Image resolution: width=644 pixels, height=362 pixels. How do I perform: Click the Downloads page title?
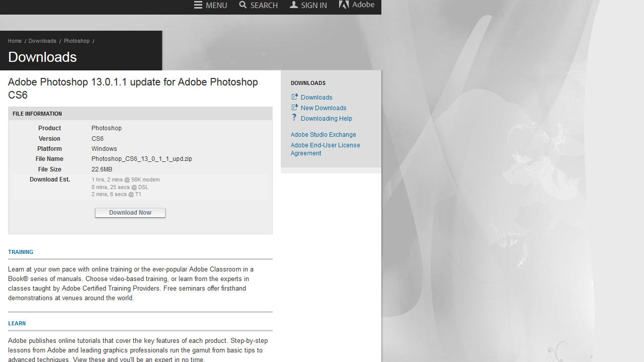[x=42, y=57]
